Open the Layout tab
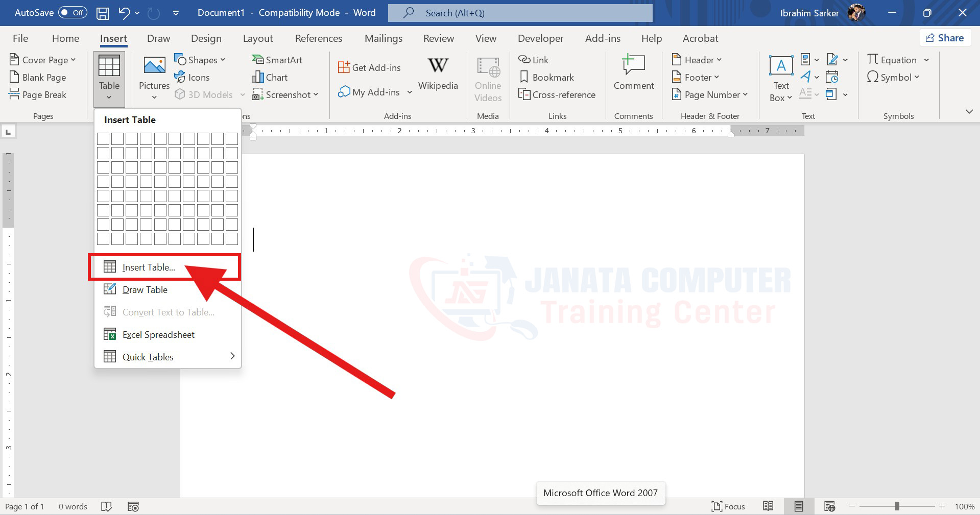Screen dimensions: 980x515 (x=258, y=39)
